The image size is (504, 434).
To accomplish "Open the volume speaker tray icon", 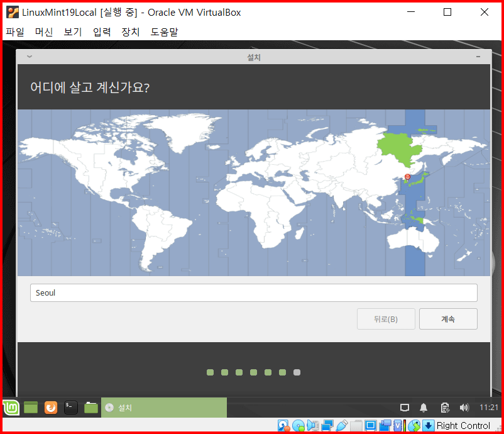I will (464, 408).
